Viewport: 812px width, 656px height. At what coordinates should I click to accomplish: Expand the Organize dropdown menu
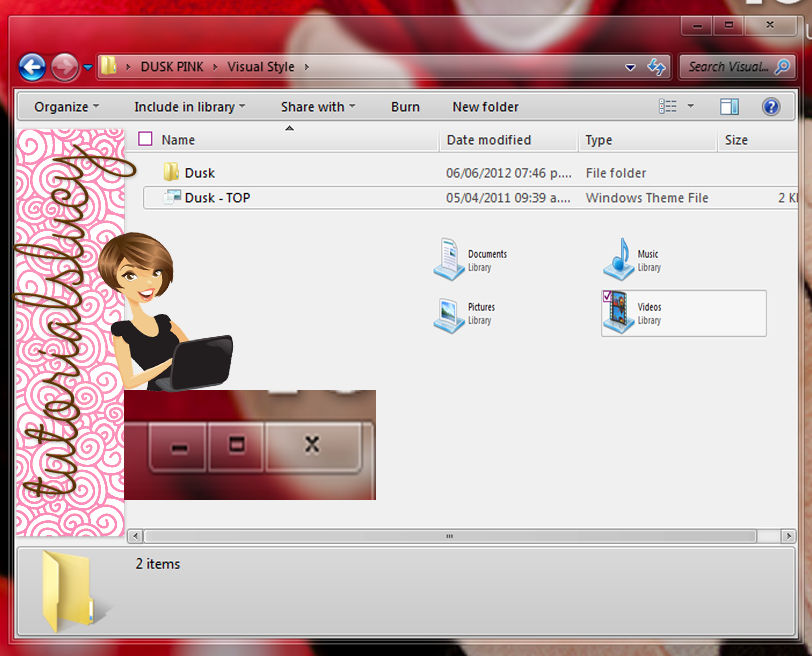66,107
